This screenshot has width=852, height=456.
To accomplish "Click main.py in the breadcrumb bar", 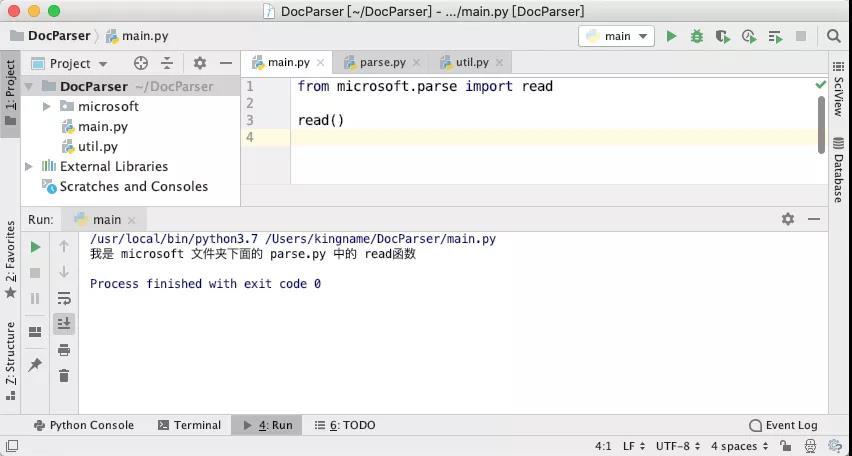I will (137, 36).
